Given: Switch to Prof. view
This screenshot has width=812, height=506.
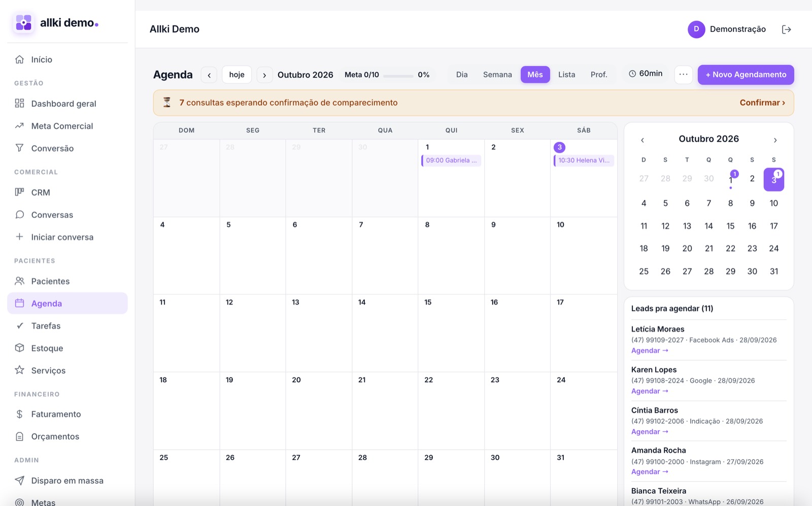Looking at the screenshot, I should (x=599, y=75).
